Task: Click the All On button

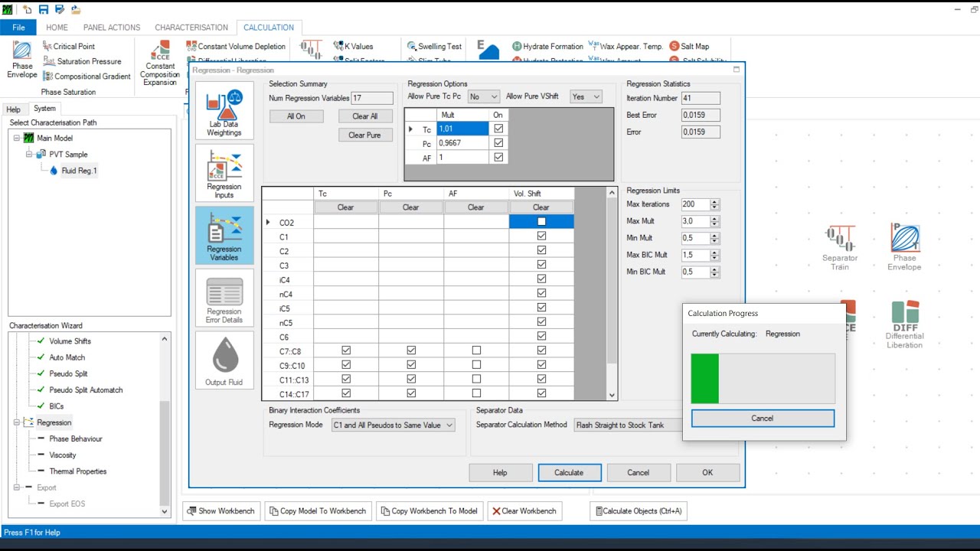Action: (296, 116)
